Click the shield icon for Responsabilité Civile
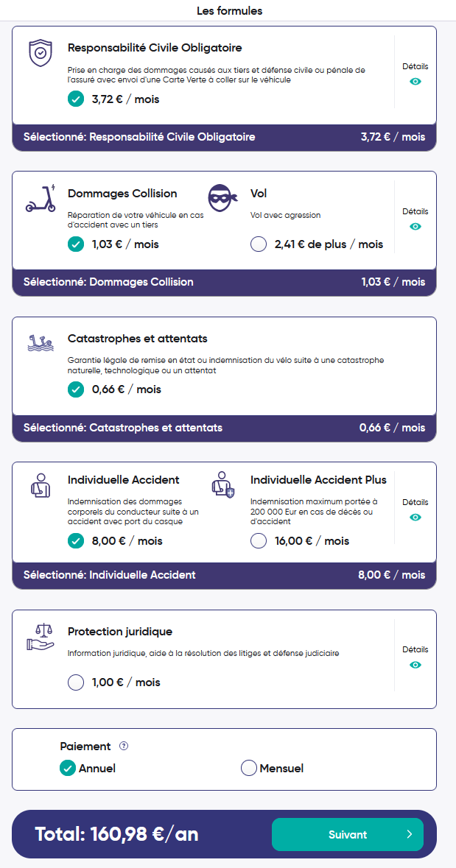Screen dimensions: 456x868 [x=40, y=53]
